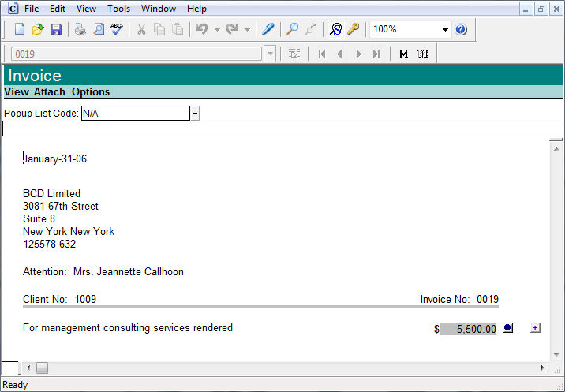Click the gold key icon
Viewport: 565px width, 392px height.
tap(354, 29)
